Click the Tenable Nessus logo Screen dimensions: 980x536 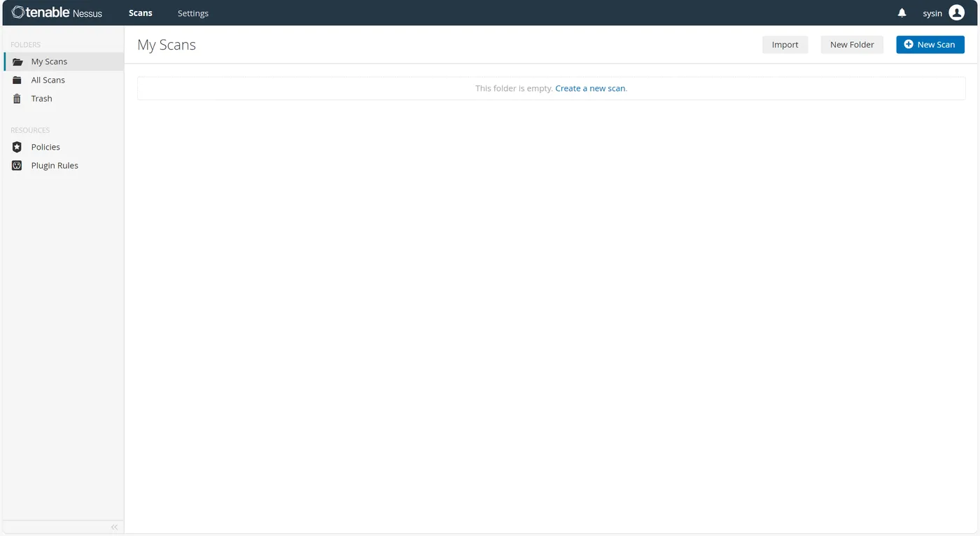(x=57, y=13)
